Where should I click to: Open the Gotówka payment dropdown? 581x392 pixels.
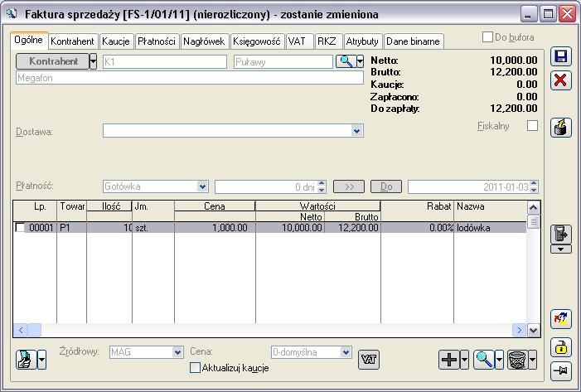pos(202,186)
